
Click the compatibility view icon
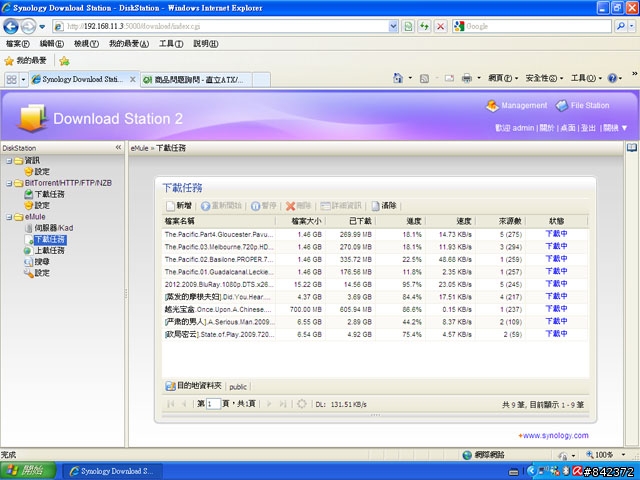pyautogui.click(x=408, y=27)
